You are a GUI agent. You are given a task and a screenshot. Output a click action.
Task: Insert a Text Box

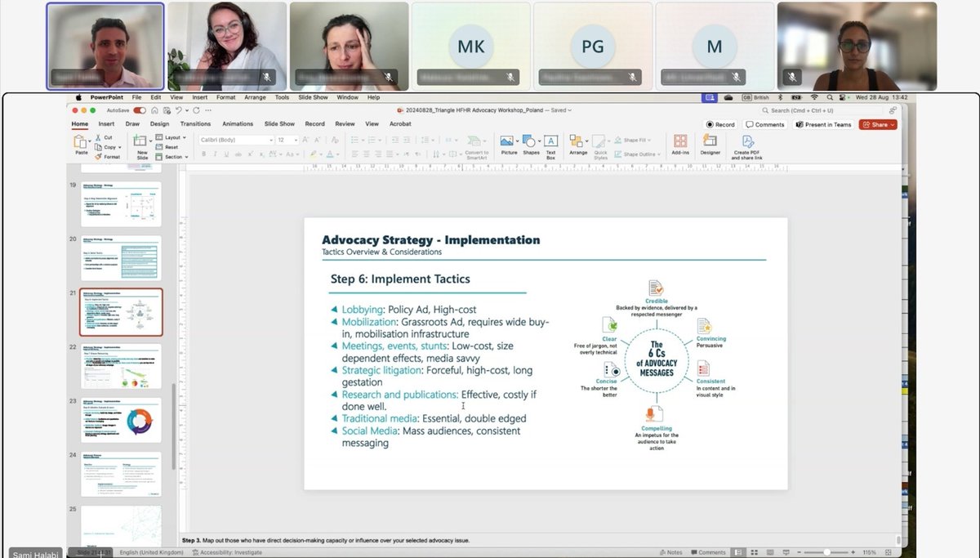(550, 147)
